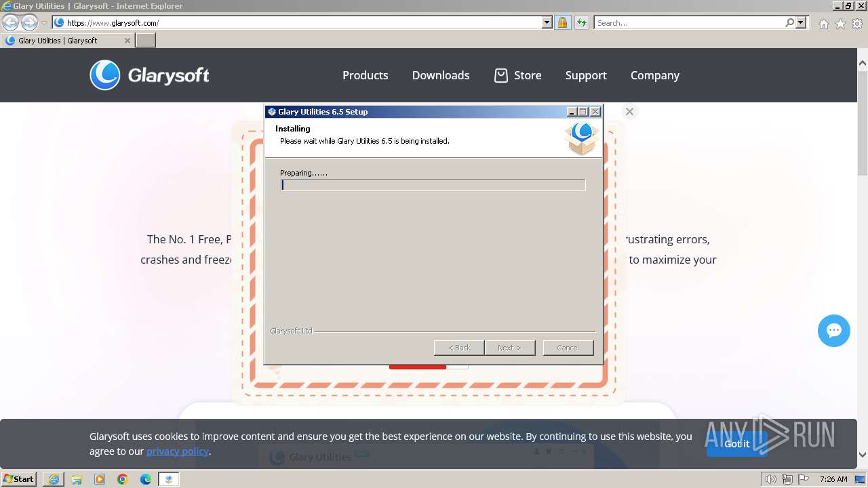Viewport: 868px width, 488px height.
Task: Click the installation progress bar
Action: point(433,185)
